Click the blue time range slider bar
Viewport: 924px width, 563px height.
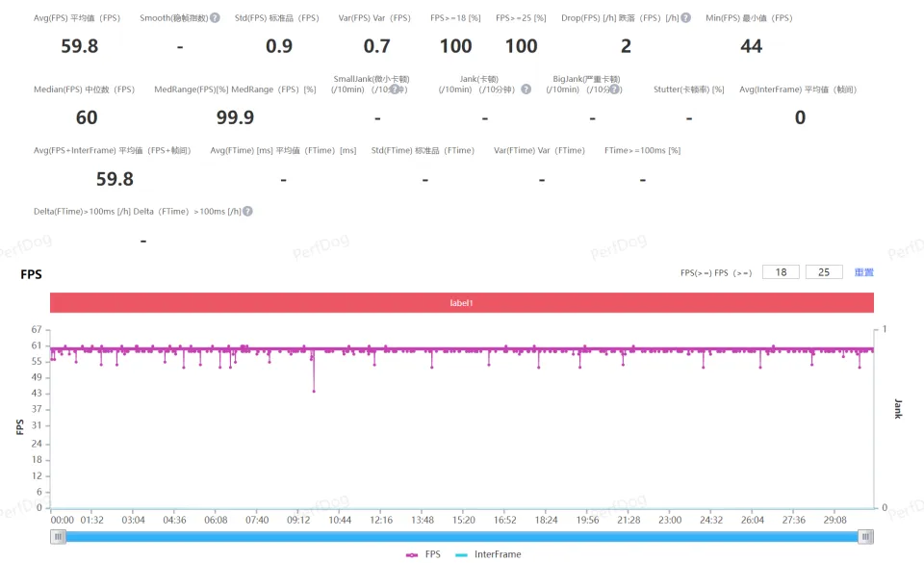pyautogui.click(x=462, y=537)
